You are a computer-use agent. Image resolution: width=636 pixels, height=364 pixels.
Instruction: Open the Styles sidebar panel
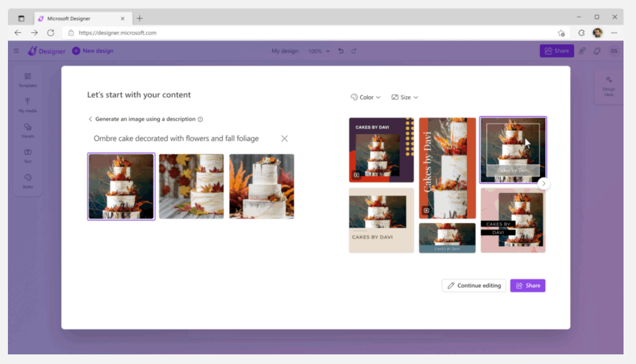coord(27,181)
